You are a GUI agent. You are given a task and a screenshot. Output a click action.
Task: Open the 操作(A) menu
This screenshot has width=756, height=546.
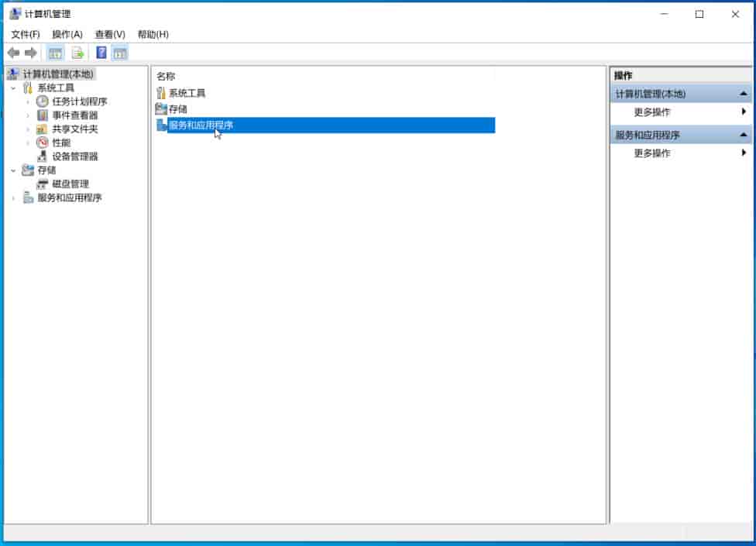point(67,34)
